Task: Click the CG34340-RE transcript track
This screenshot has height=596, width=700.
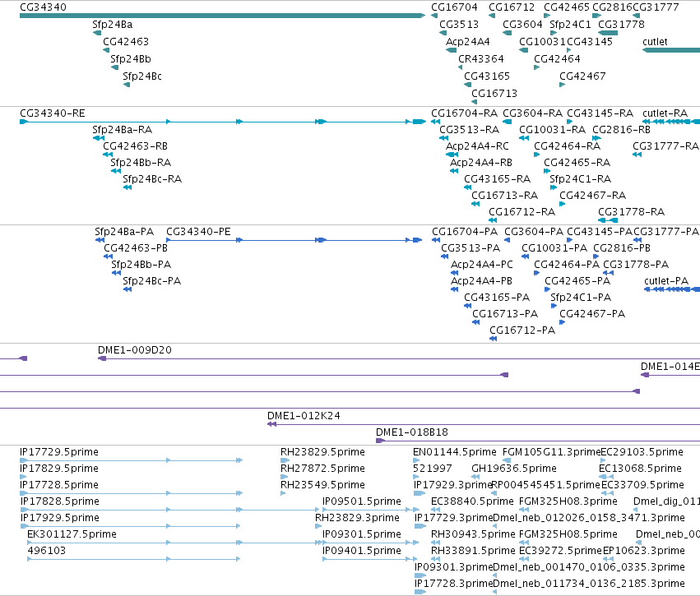Action: [222, 122]
